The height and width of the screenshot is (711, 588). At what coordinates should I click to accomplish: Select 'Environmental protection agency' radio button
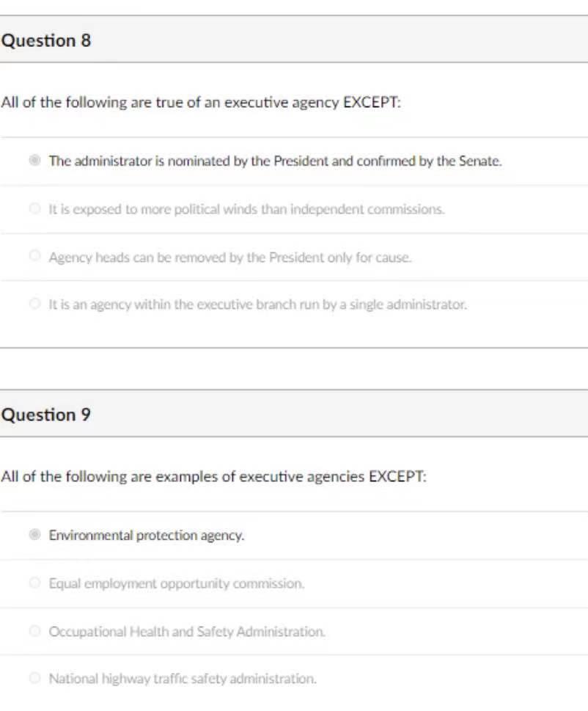tap(34, 535)
